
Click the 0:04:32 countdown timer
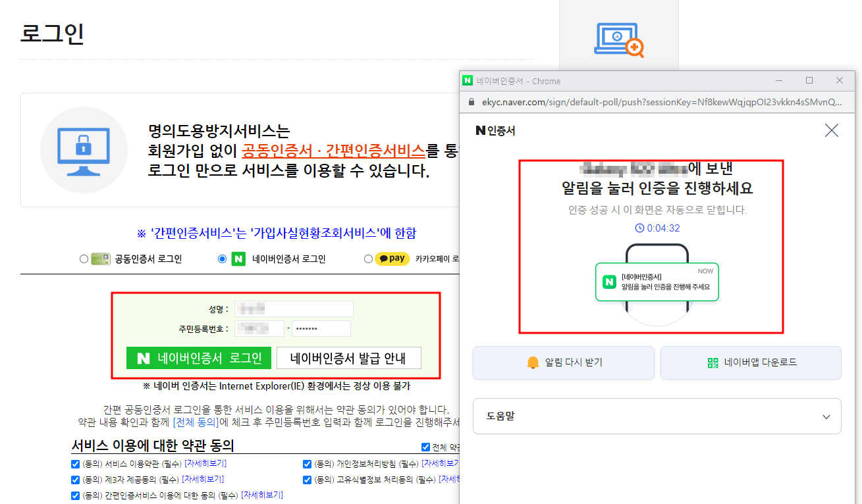[657, 228]
